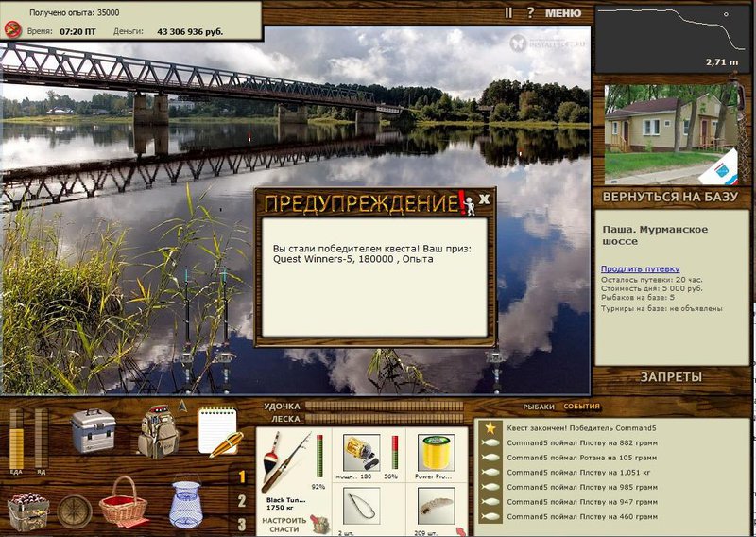Select rod slot 3
This screenshot has width=756, height=537.
[242, 525]
